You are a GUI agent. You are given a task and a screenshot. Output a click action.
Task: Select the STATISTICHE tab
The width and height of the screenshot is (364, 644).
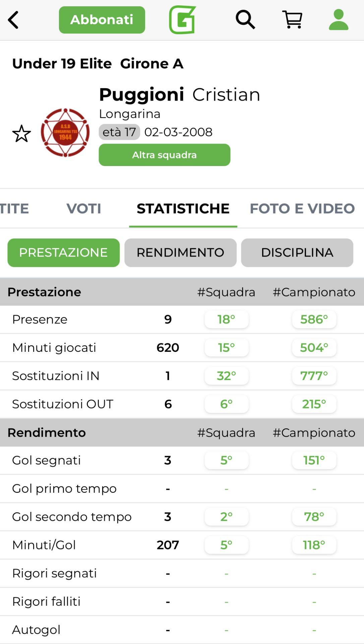click(x=183, y=209)
